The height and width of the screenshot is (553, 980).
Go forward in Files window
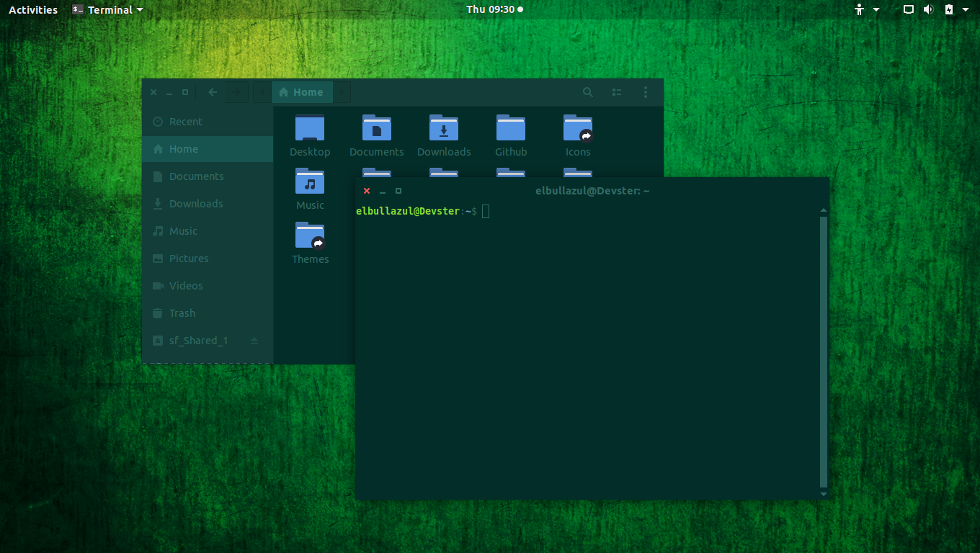(x=236, y=92)
